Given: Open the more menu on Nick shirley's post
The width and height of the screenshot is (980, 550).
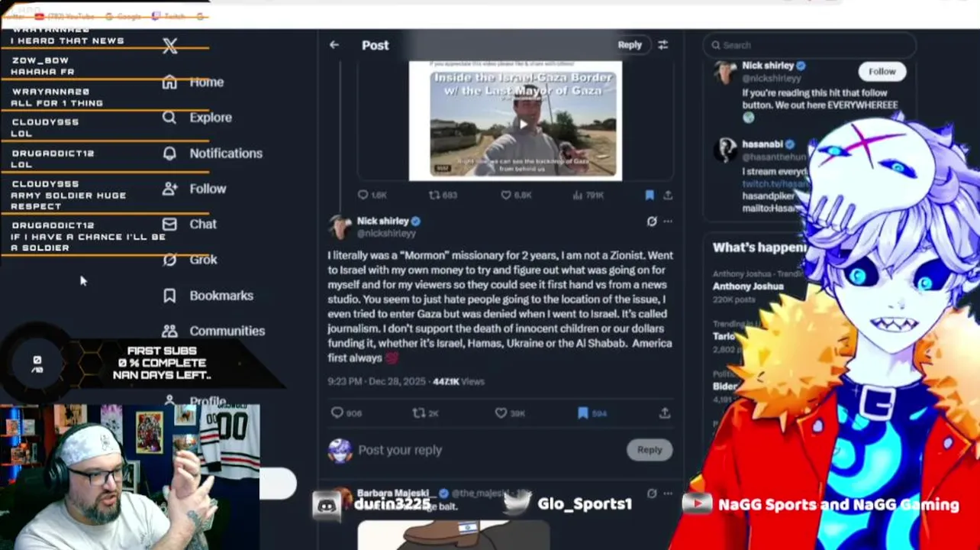Looking at the screenshot, I should coord(668,222).
